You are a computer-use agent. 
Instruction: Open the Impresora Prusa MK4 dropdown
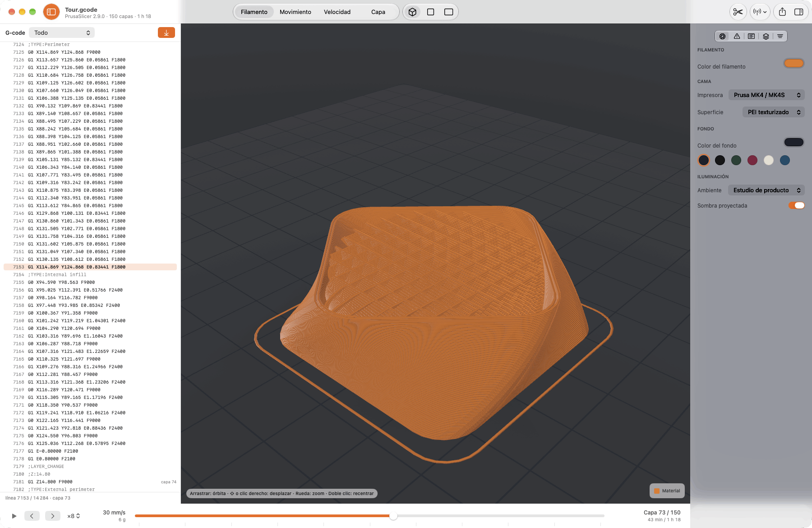[x=766, y=95]
